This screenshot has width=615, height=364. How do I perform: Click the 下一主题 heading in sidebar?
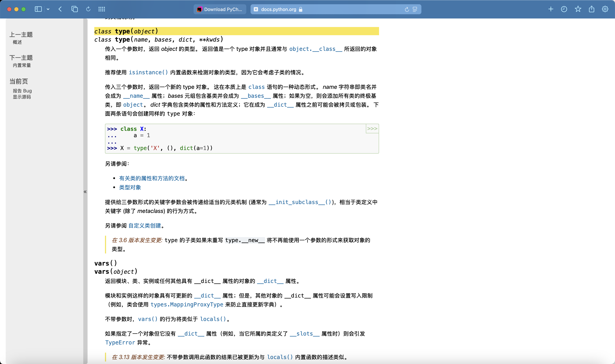point(21,58)
